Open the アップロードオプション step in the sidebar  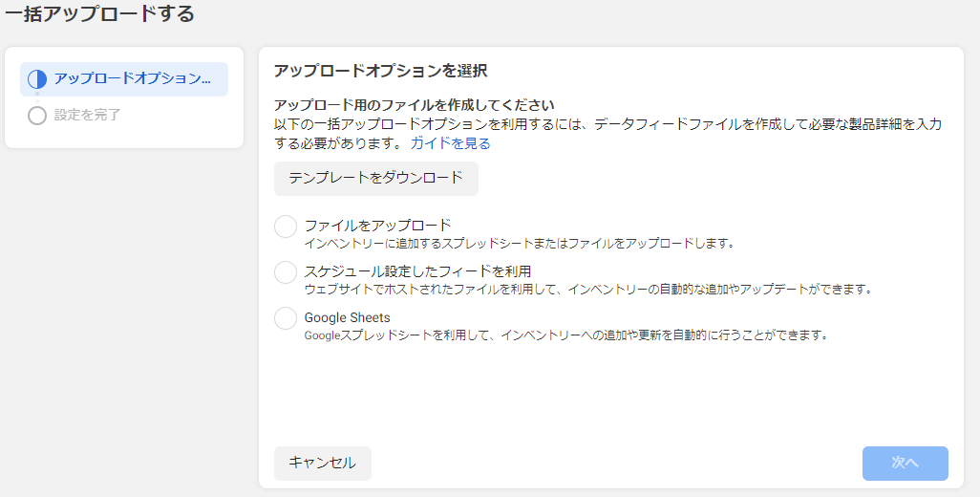point(132,79)
